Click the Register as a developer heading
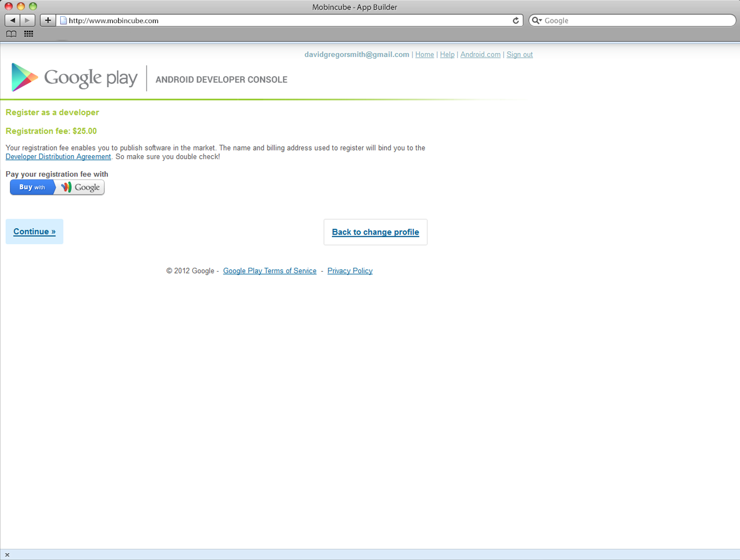The image size is (740, 560). [x=52, y=113]
